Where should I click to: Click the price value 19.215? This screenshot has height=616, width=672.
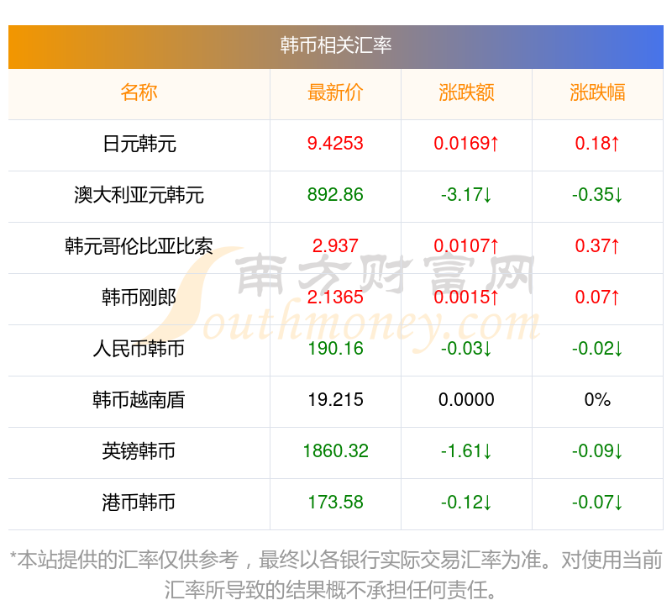click(335, 400)
